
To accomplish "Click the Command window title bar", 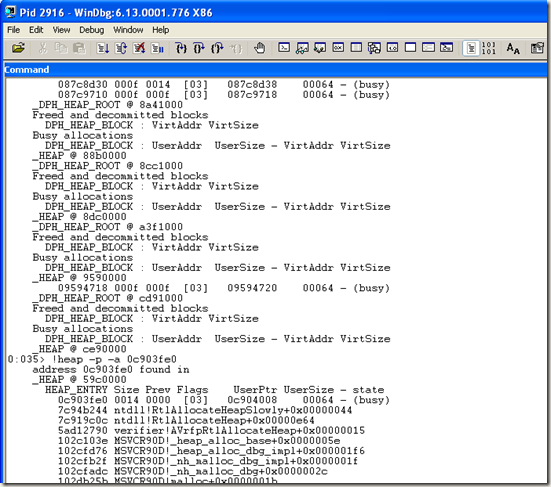I will tap(275, 70).
